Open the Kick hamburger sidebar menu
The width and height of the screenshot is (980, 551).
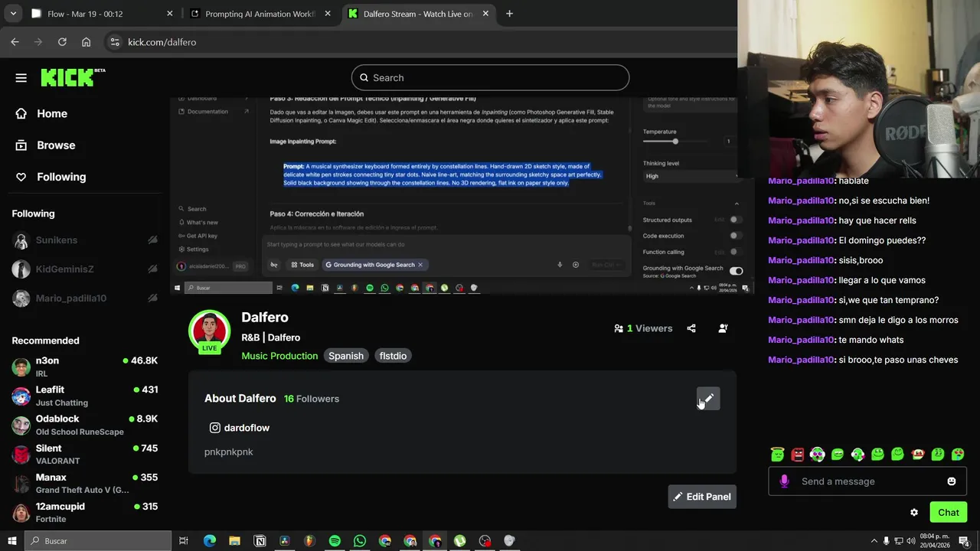click(x=21, y=77)
